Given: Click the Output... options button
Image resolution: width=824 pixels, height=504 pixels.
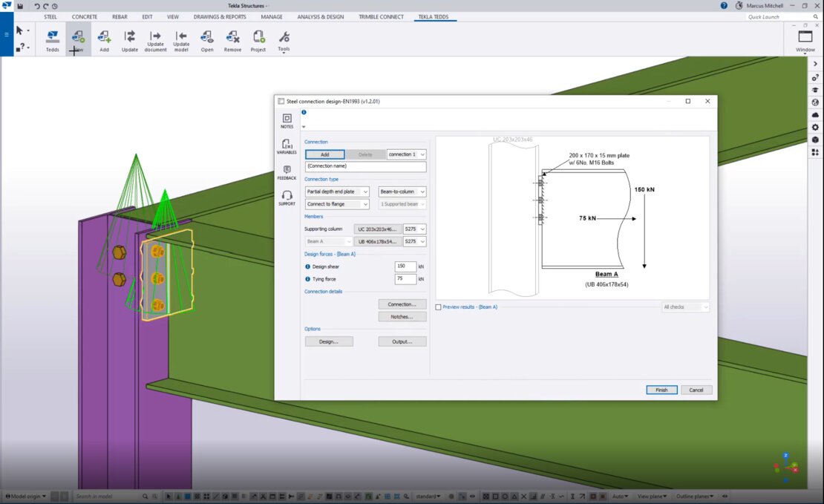Looking at the screenshot, I should tap(402, 341).
